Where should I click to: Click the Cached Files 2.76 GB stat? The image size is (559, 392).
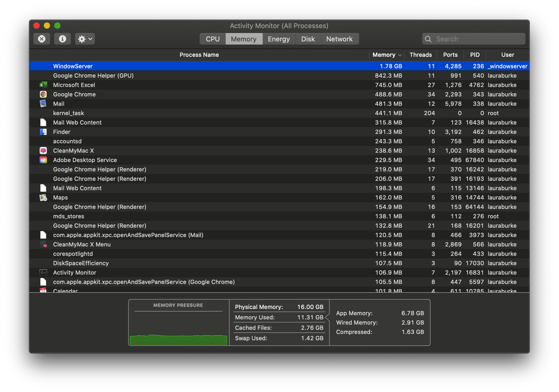point(279,328)
